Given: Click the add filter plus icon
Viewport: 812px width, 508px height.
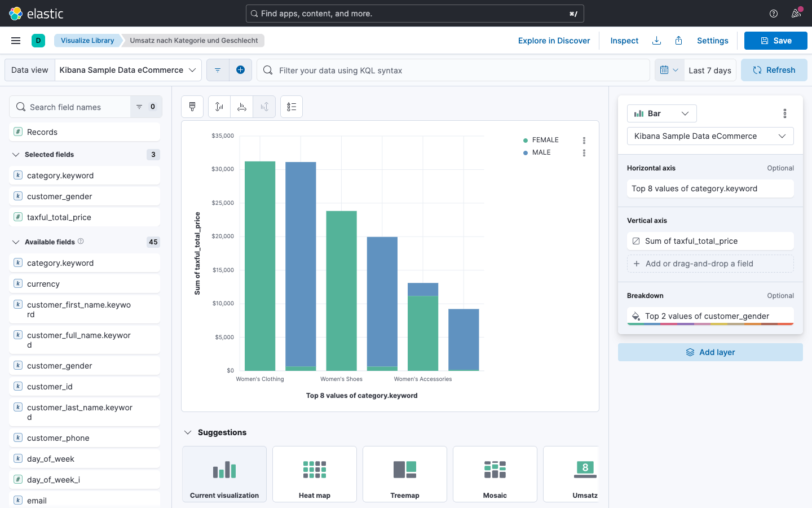Looking at the screenshot, I should pos(240,70).
